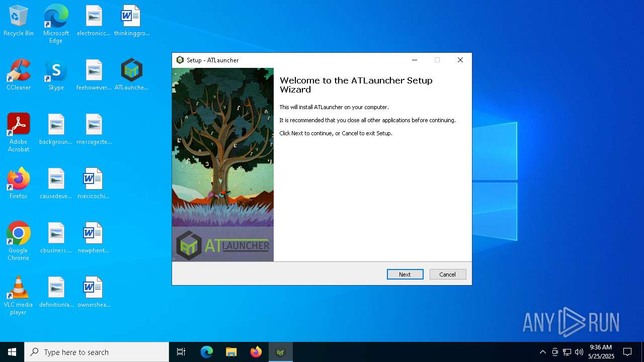Click the Windows Start button
The width and height of the screenshot is (644, 362).
point(12,352)
